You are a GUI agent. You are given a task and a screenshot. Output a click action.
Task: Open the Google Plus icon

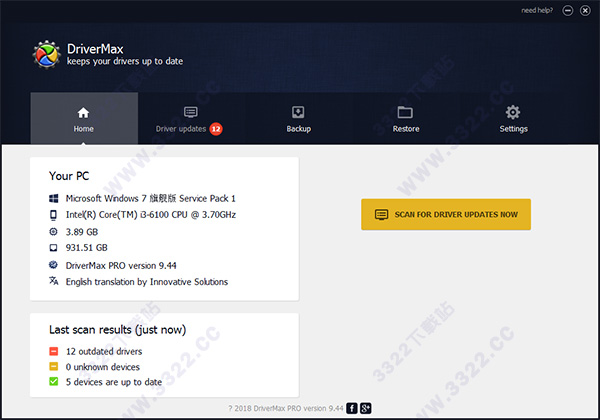tap(365, 408)
